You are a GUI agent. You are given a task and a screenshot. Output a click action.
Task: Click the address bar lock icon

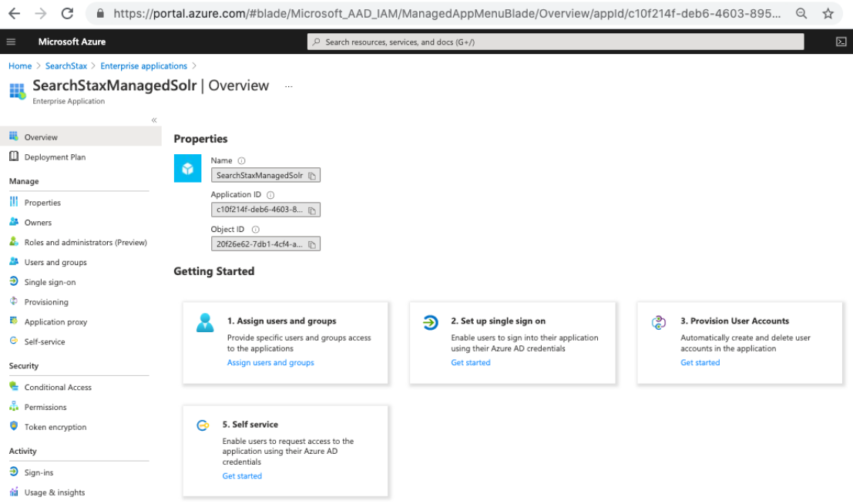coord(100,14)
